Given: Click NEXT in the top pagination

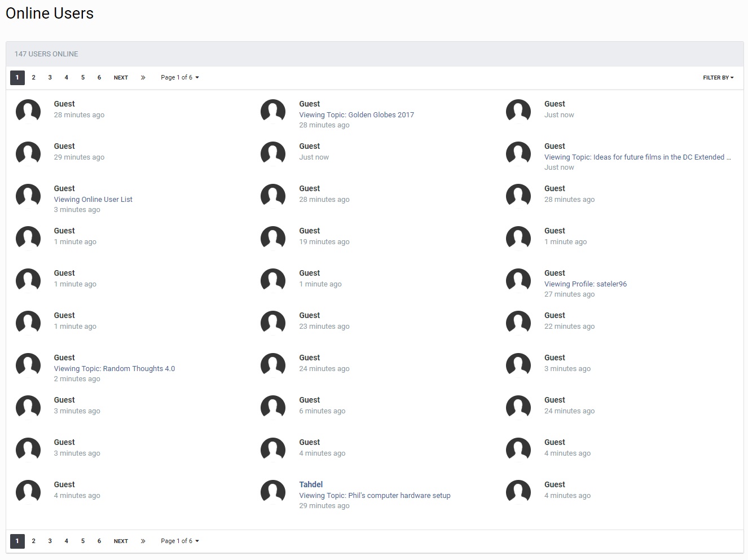Looking at the screenshot, I should (121, 78).
